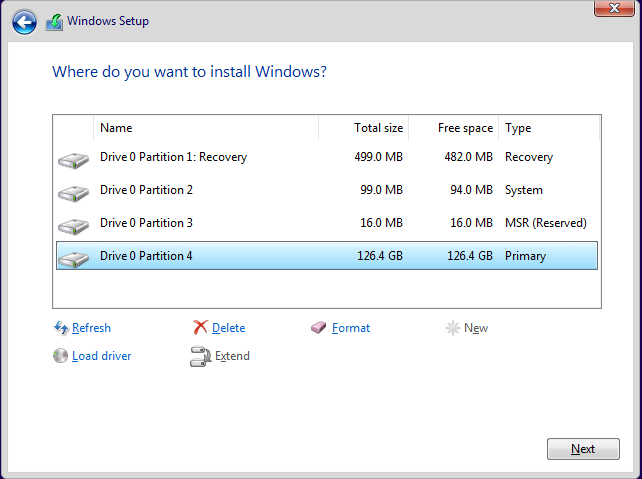Click the red X Delete icon
The height and width of the screenshot is (479, 642).
tap(200, 328)
